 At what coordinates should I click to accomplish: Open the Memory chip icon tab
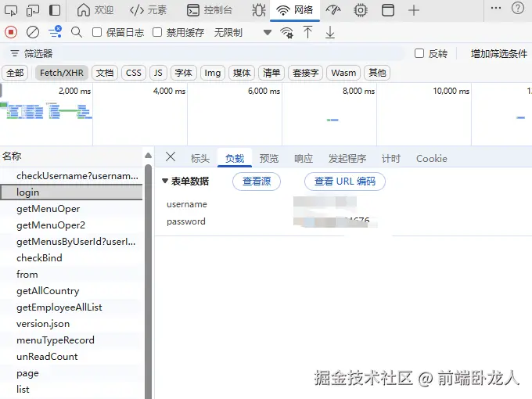pyautogui.click(x=361, y=10)
